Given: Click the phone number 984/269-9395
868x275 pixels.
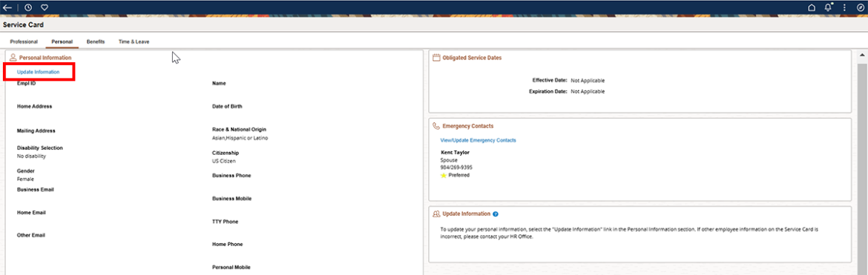Looking at the screenshot, I should (x=457, y=167).
